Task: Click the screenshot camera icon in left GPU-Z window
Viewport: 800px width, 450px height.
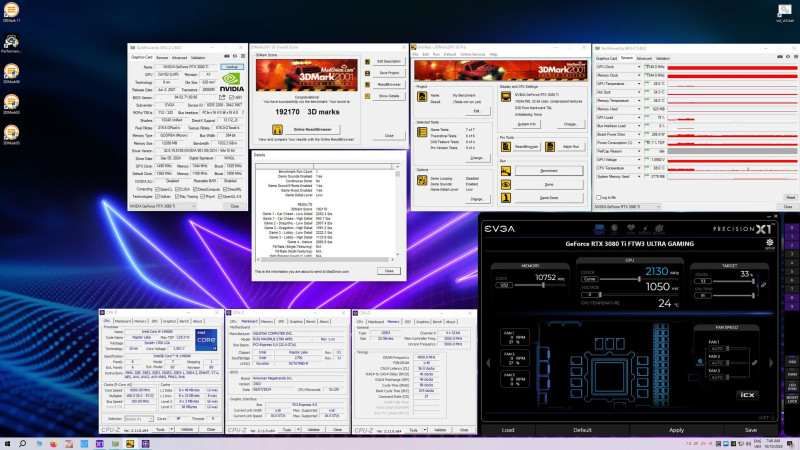Action: pos(227,56)
